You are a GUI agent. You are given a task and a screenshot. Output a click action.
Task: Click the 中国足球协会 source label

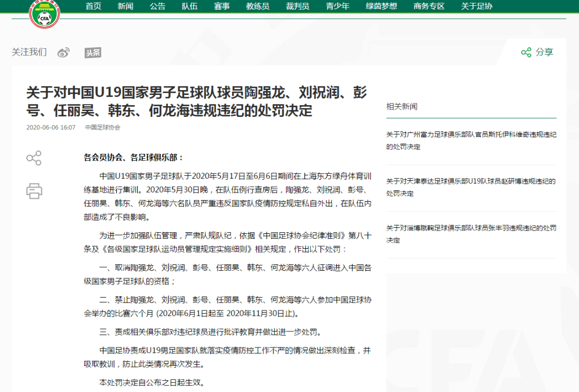click(102, 128)
